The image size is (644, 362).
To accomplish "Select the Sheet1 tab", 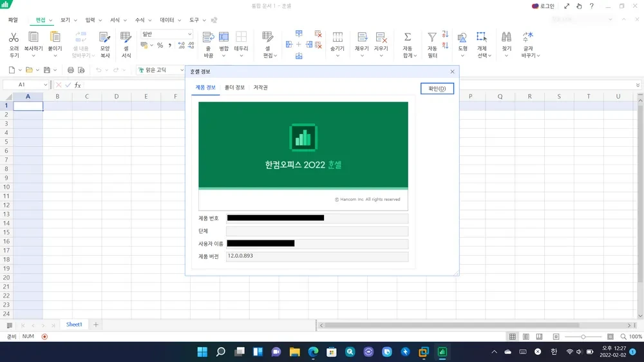I will tap(74, 325).
